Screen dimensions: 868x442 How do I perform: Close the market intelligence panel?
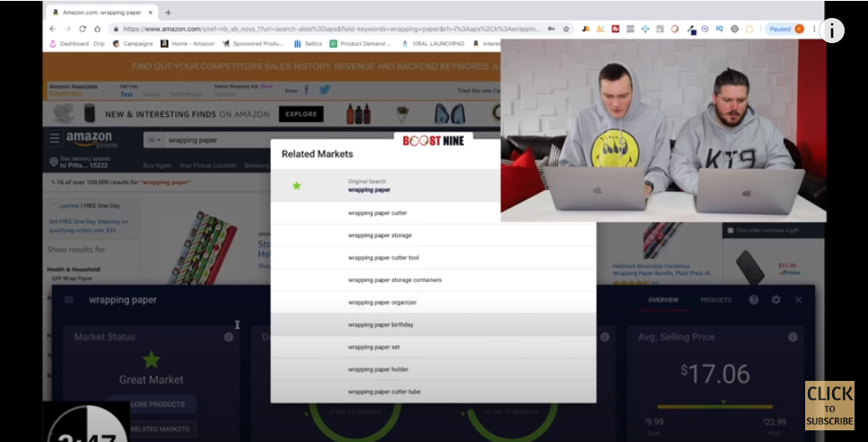tap(798, 300)
